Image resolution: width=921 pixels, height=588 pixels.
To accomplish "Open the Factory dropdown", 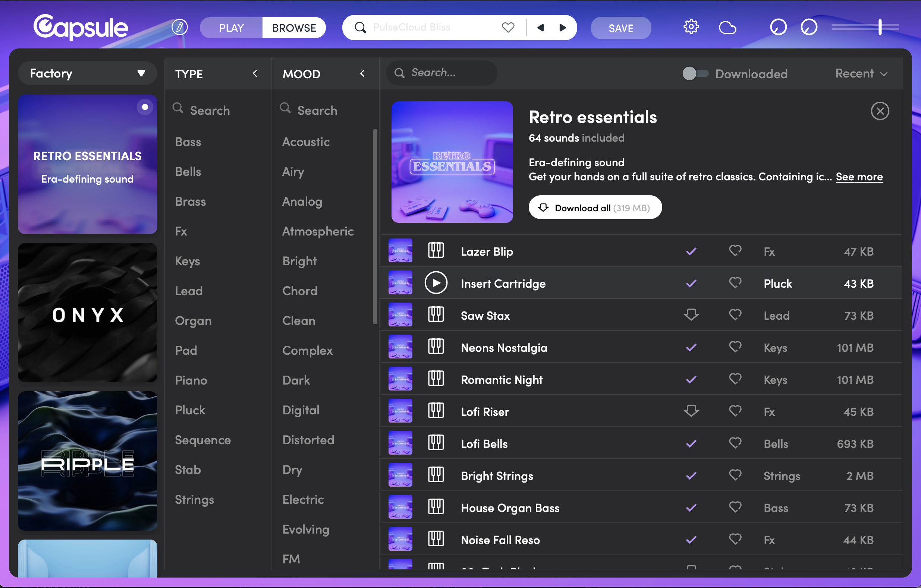I will tap(88, 73).
